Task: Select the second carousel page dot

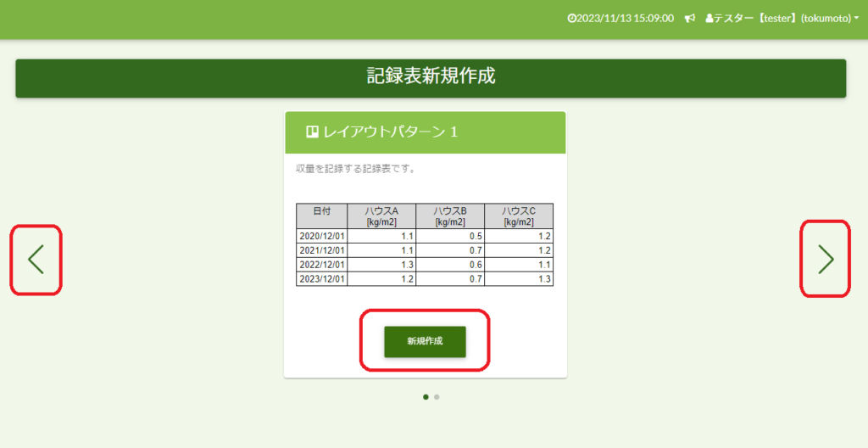Action: pyautogui.click(x=437, y=397)
